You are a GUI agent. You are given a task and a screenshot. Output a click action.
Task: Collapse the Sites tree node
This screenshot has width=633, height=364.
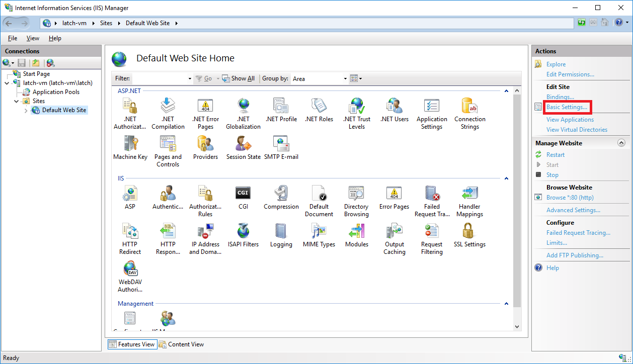point(17,101)
